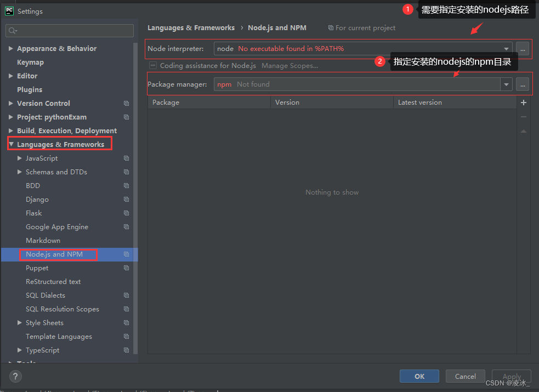Viewport: 539px width, 392px height.
Task: Click the project-level icon beside SQL Dialects
Action: point(126,296)
